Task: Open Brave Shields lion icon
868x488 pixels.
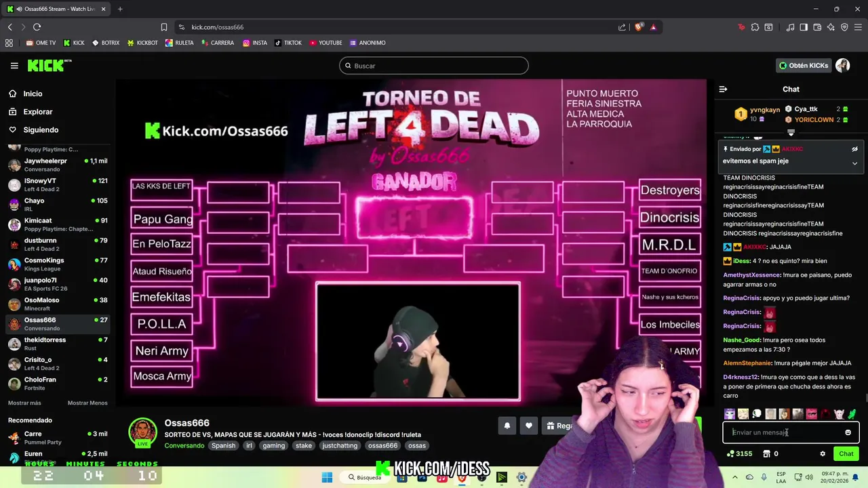Action: coord(638,27)
